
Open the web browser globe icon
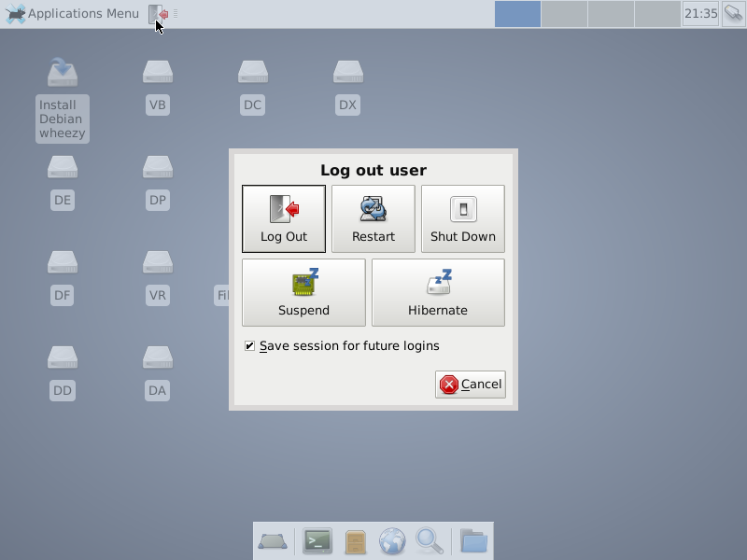(392, 540)
